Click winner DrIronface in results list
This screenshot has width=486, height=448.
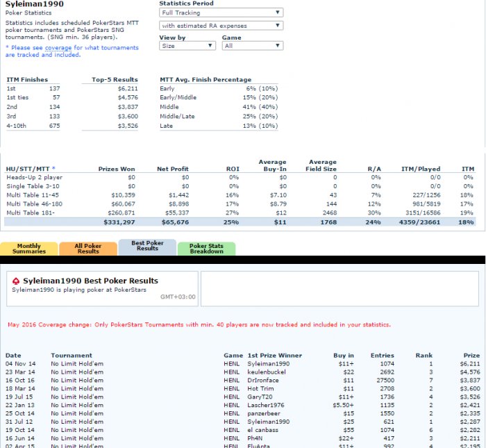point(265,380)
